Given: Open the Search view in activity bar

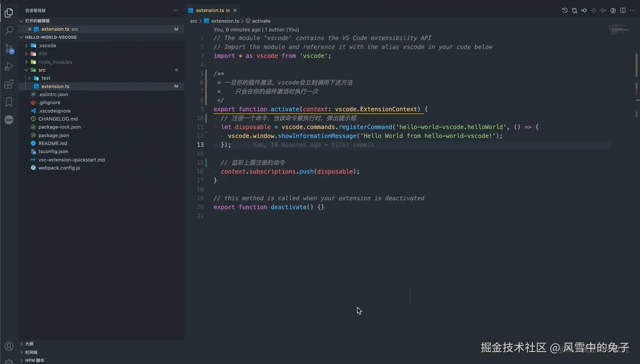Looking at the screenshot, I should point(8,31).
